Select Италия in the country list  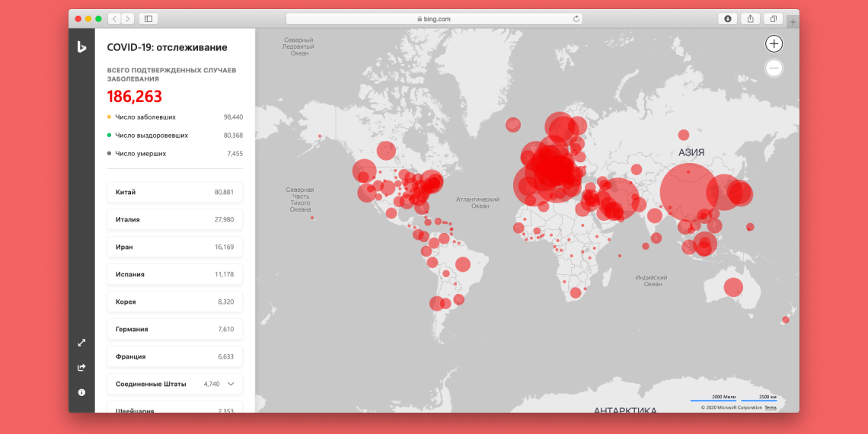pyautogui.click(x=174, y=219)
